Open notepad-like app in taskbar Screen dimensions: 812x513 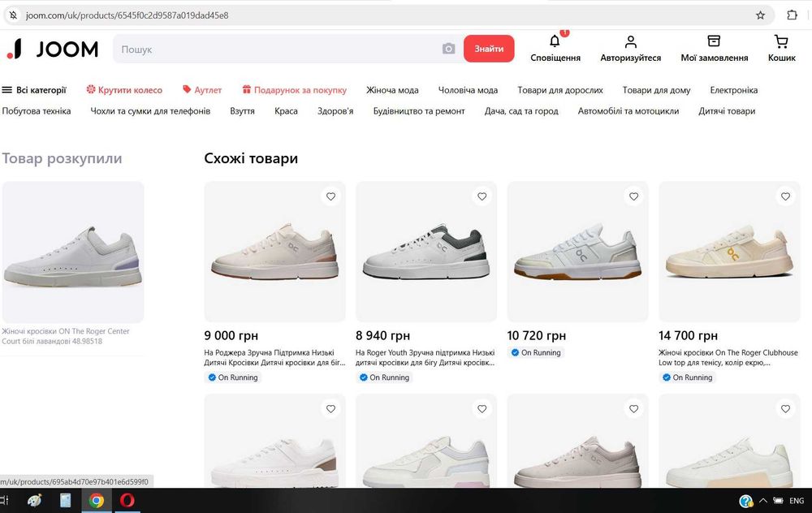pyautogui.click(x=65, y=501)
